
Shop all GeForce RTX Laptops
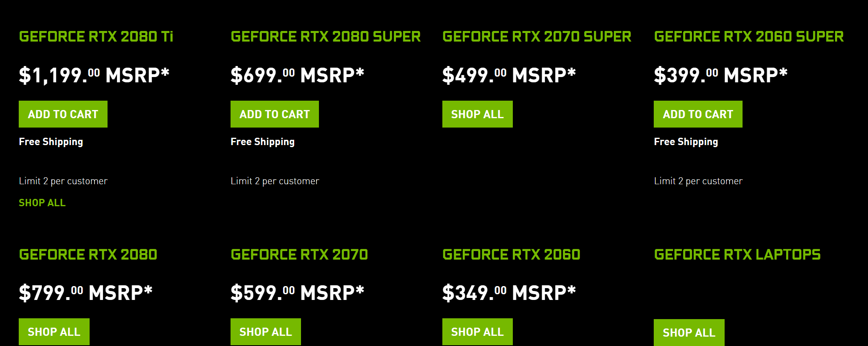[689, 333]
